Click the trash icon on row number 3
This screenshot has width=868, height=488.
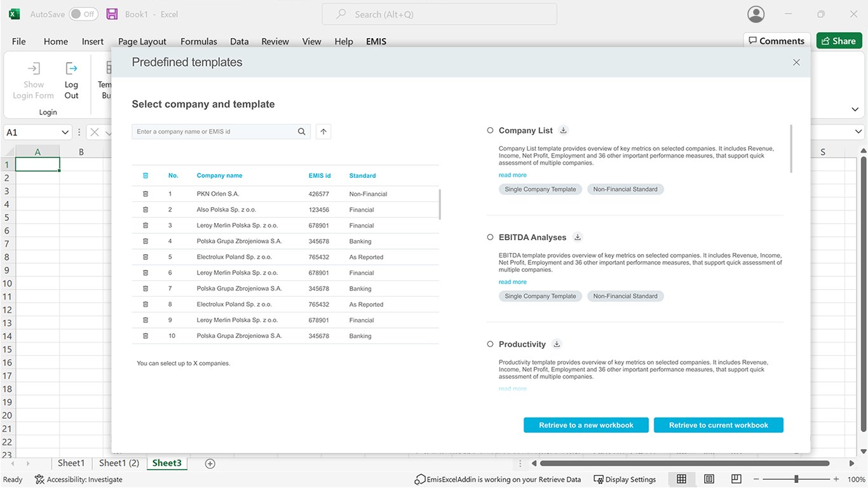point(146,226)
